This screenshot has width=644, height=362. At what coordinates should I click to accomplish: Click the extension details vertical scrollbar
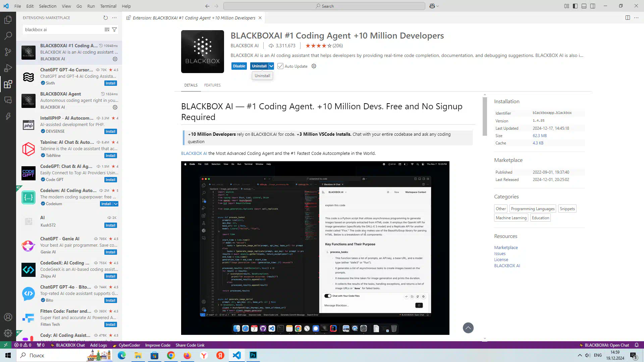tap(485, 116)
